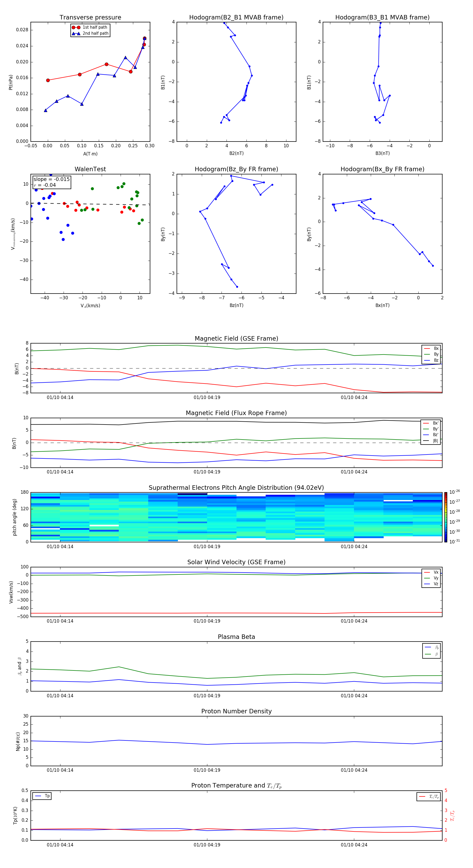Screen dimensions: 473x868
Task: Click the Suprathermal Electrons Pitch Angle title
Action: point(236,488)
